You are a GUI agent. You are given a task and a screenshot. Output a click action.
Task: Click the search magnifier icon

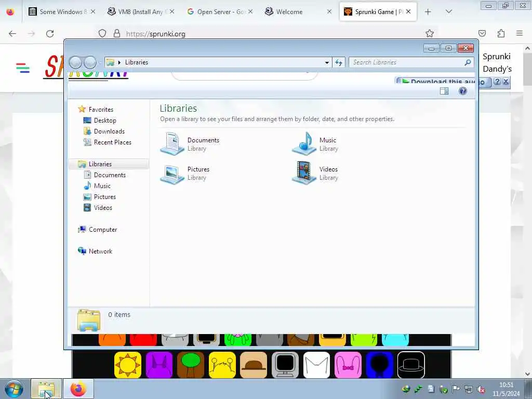pyautogui.click(x=468, y=62)
